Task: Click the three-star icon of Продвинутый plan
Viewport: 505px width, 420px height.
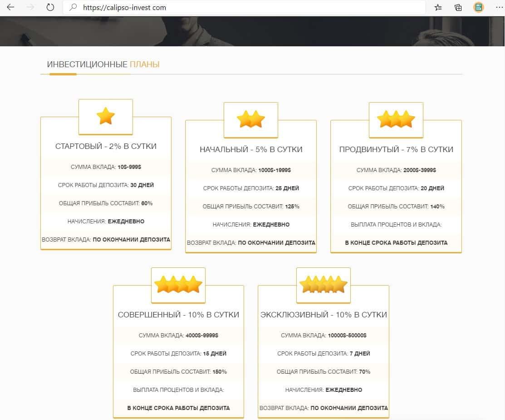Action: pyautogui.click(x=396, y=119)
